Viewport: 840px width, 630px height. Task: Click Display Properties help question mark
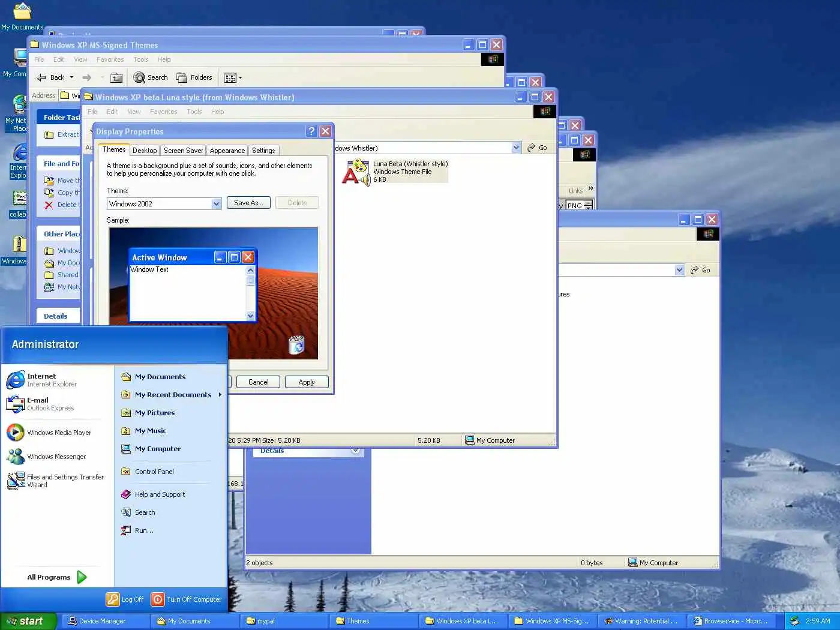point(311,131)
